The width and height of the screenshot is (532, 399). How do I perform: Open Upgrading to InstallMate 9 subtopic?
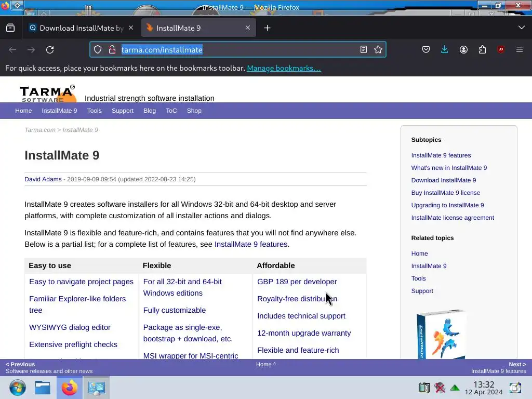(x=447, y=205)
